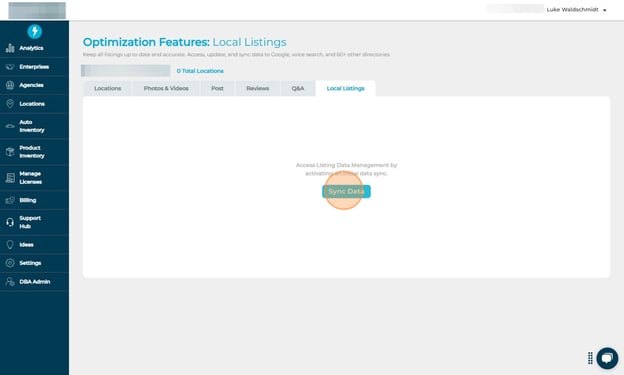Click the Settings gear icon

point(10,263)
